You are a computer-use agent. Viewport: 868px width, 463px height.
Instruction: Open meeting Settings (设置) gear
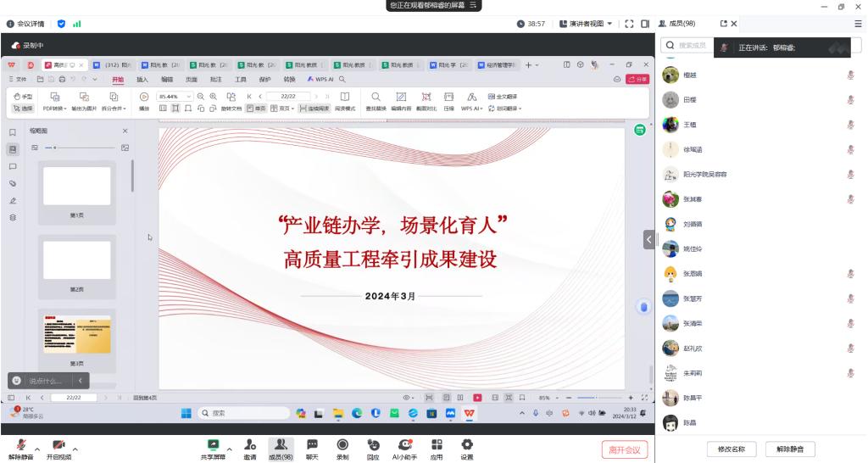tap(466, 445)
